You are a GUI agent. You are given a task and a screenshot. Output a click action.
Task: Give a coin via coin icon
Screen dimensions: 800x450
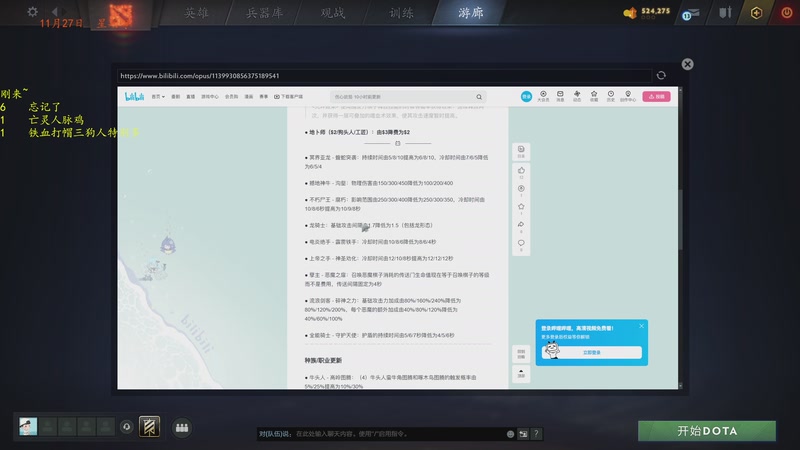tap(521, 189)
